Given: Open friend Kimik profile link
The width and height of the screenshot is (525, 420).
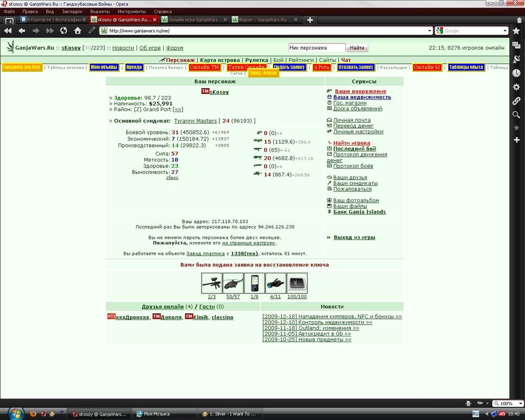Looking at the screenshot, I should pos(200,317).
